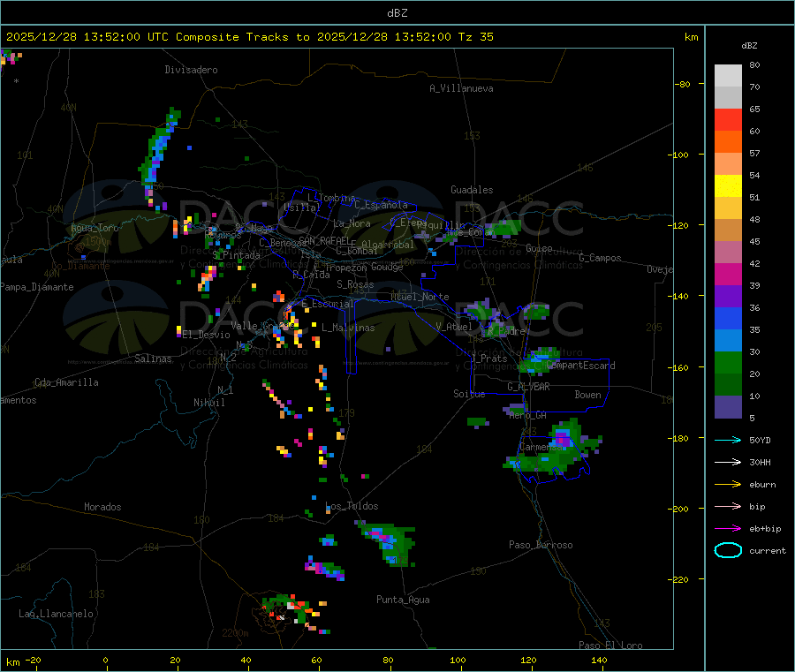Screen dimensions: 795x672
Task: Click the magenta eb+bip arrow legend icon
Action: coord(728,529)
